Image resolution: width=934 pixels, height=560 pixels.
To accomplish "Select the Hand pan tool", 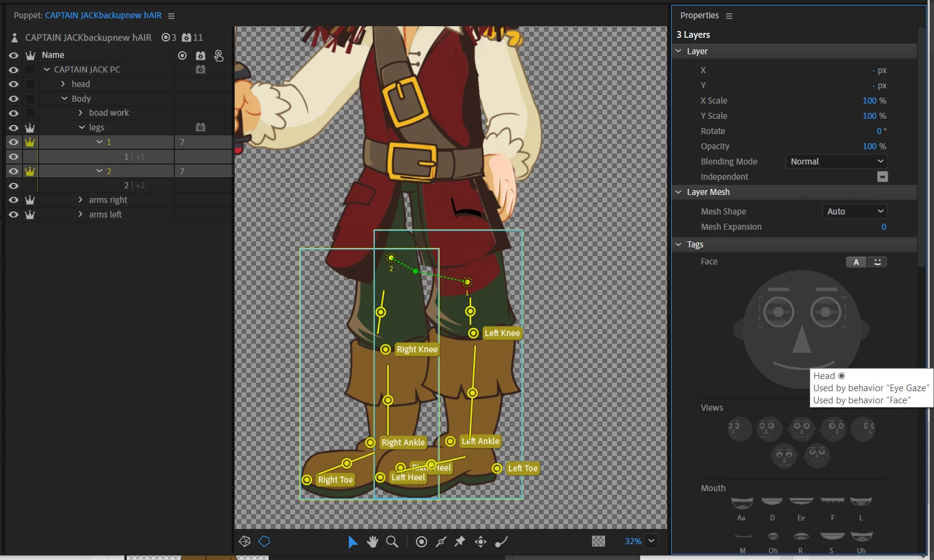I will coord(373,542).
